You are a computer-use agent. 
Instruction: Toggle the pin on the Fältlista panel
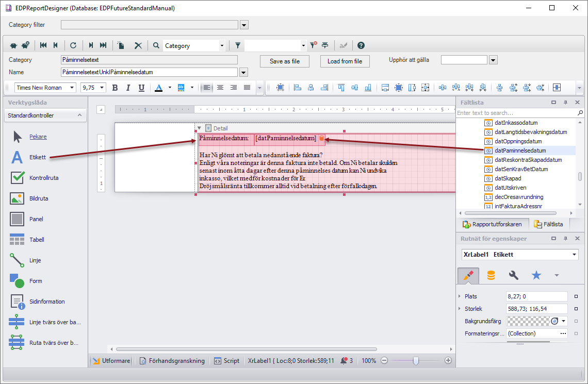565,102
